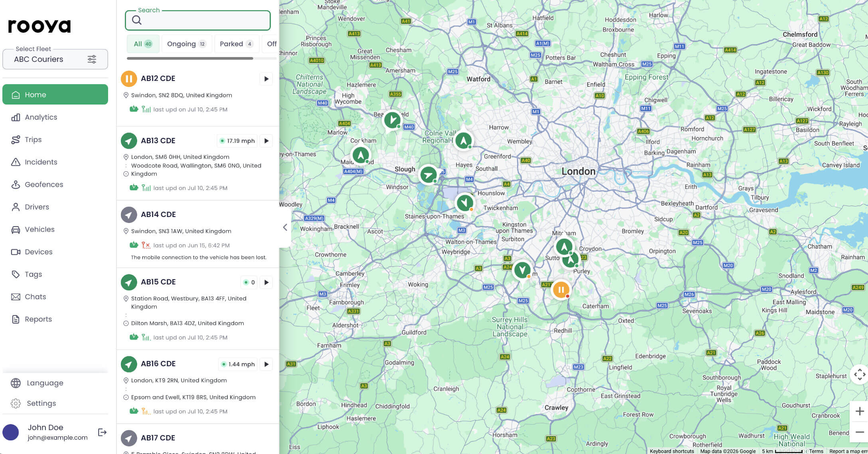The image size is (868, 454).
Task: Click the Devices camera icon
Action: tap(16, 252)
